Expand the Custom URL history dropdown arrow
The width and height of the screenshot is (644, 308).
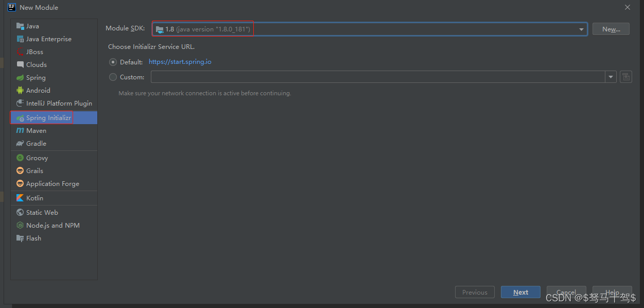point(611,77)
